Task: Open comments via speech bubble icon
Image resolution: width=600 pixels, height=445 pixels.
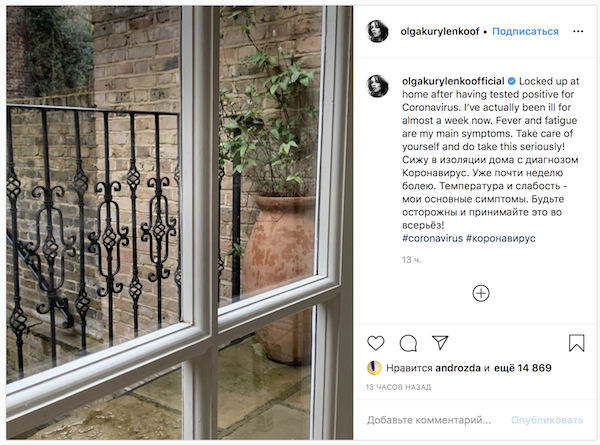Action: [408, 343]
